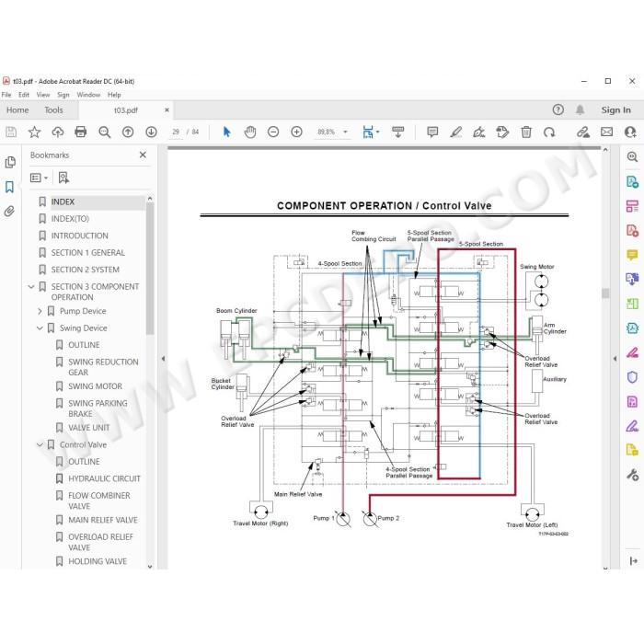The image size is (644, 644).
Task: Select the Hand pan tool
Action: pos(249,132)
